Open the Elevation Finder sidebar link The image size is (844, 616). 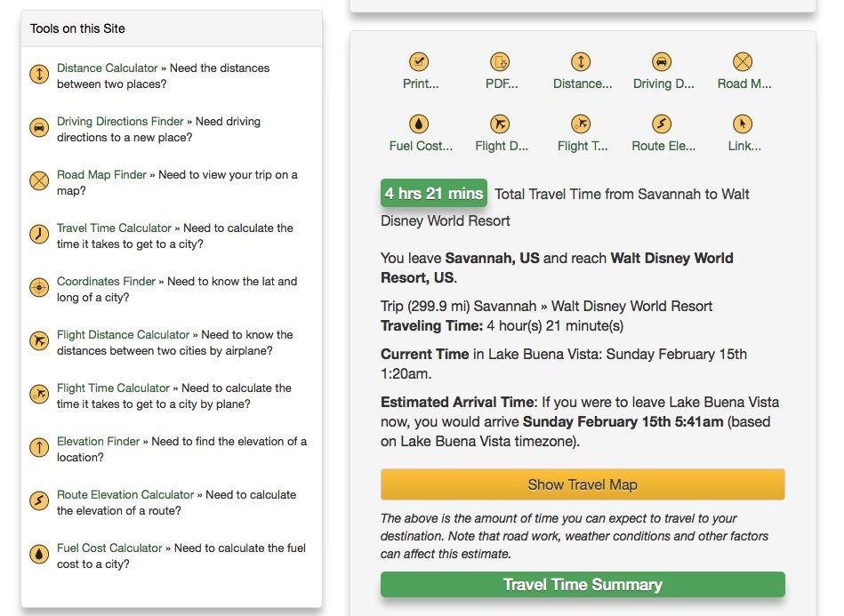click(x=98, y=442)
